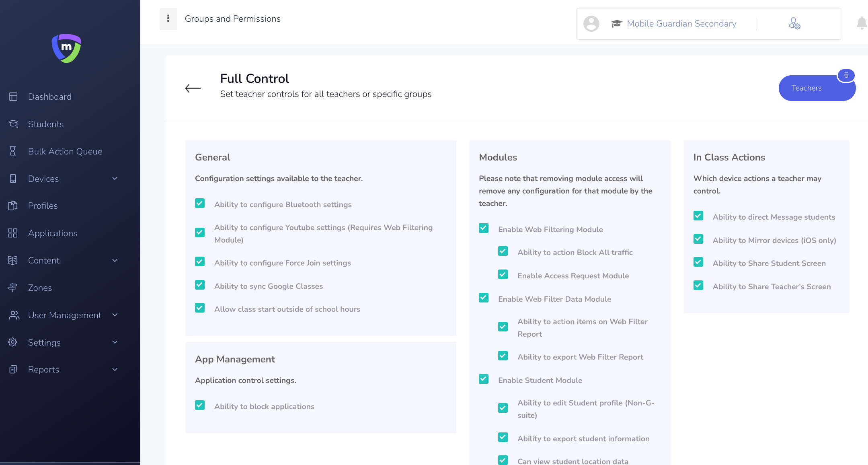Click the Students sidebar icon
The width and height of the screenshot is (868, 465).
[x=13, y=124]
